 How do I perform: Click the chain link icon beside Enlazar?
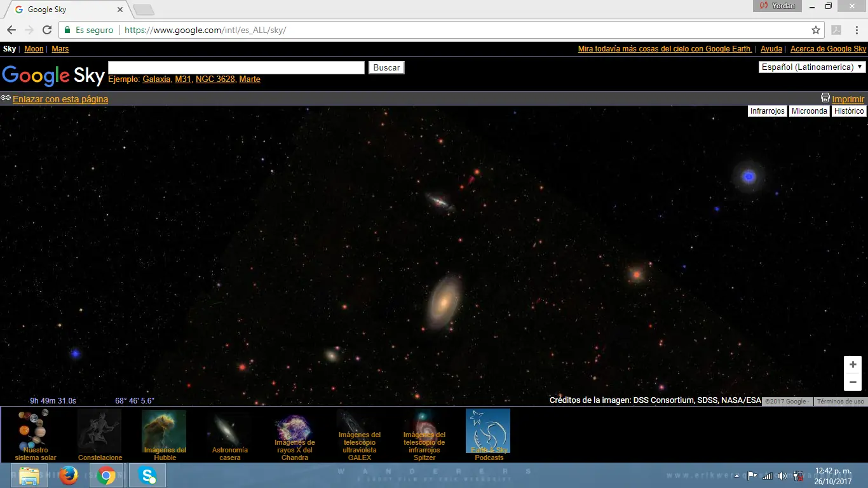tap(6, 98)
